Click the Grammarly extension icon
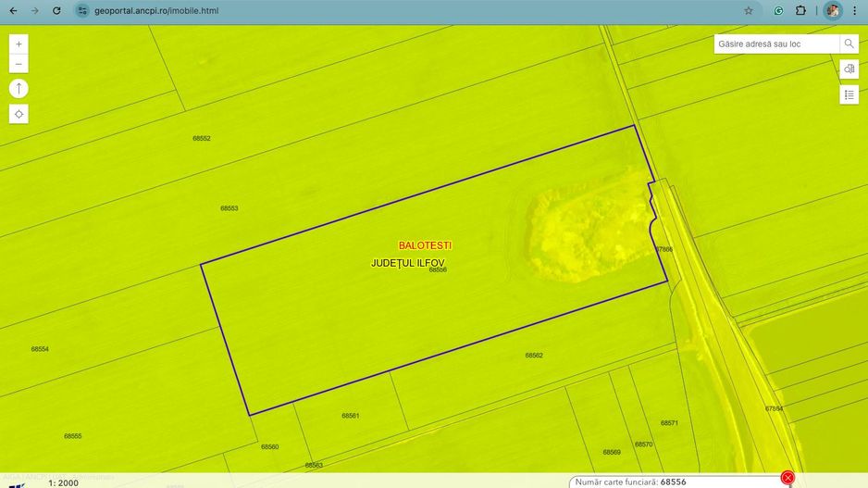The height and width of the screenshot is (488, 868). pos(779,11)
